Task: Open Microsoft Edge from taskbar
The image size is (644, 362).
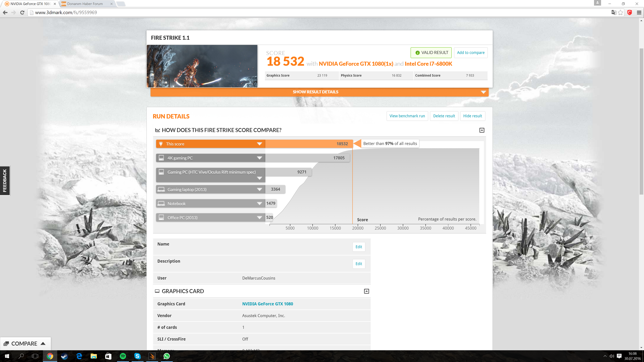Action: pyautogui.click(x=79, y=356)
